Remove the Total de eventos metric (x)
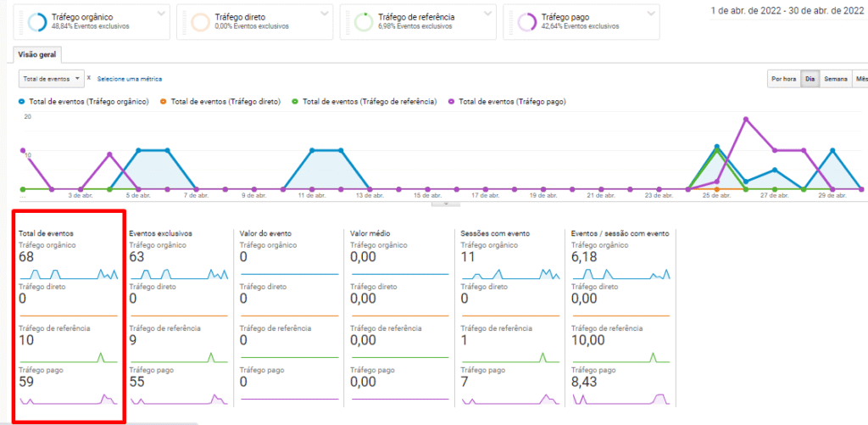 (x=89, y=78)
